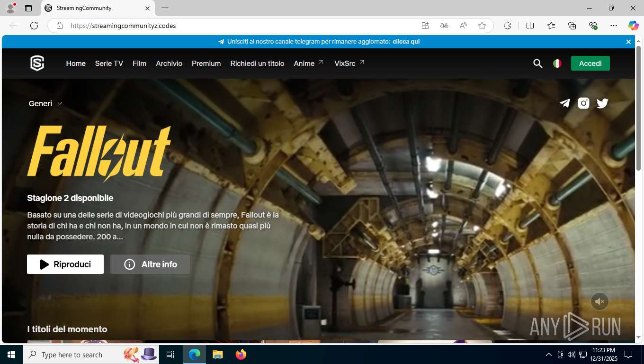Screen dimensions: 644x364
Task: Open a new browser tab
Action: [x=165, y=8]
